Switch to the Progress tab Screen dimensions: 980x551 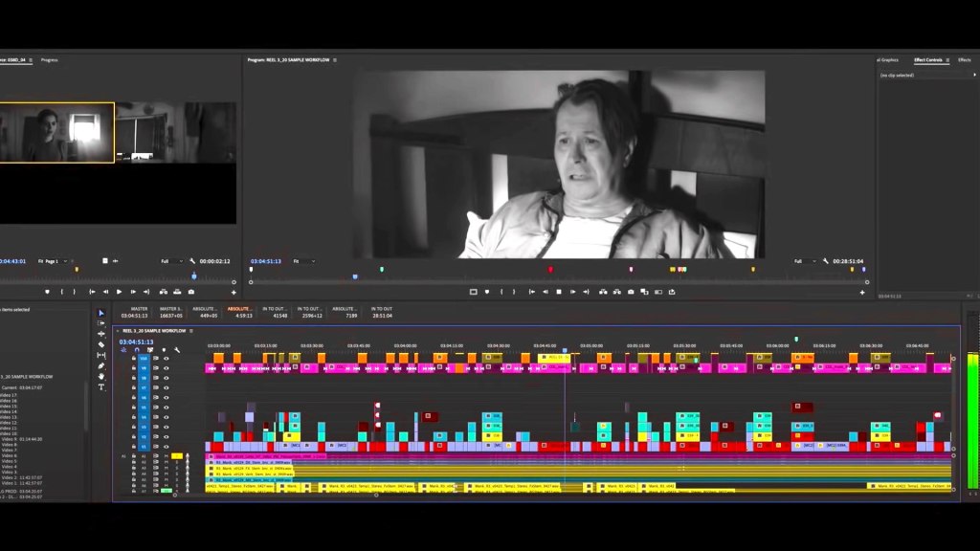coord(50,60)
